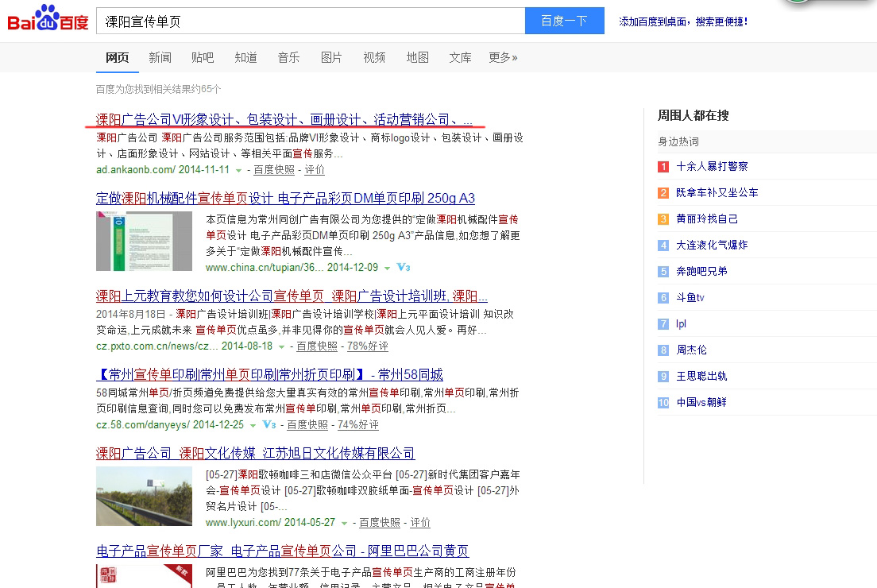The width and height of the screenshot is (877, 588).
Task: Click 评价 for ad.ankaonb.com result
Action: (315, 169)
